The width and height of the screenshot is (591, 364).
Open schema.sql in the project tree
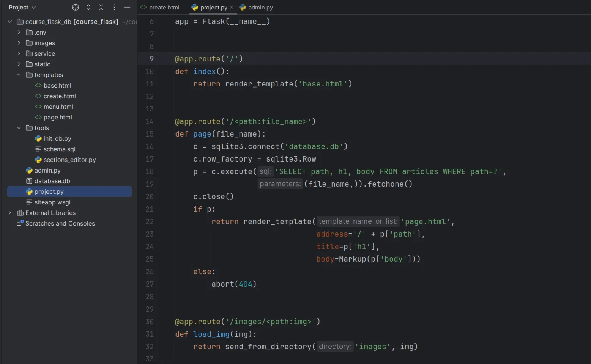[x=59, y=149]
